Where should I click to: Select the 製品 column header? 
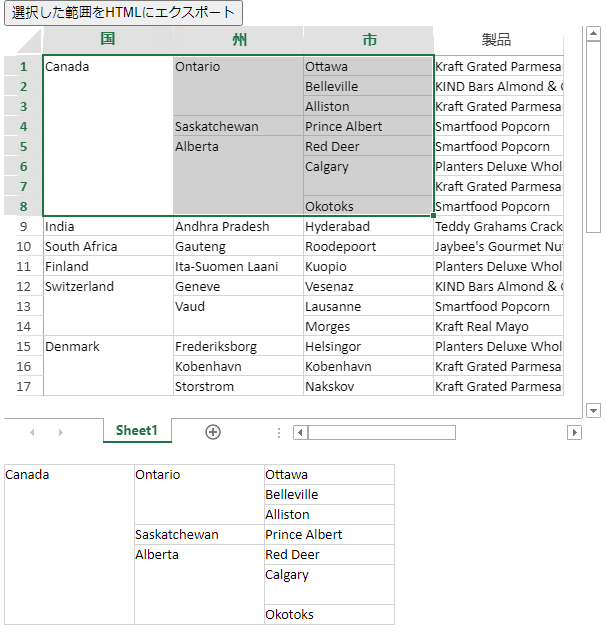497,40
